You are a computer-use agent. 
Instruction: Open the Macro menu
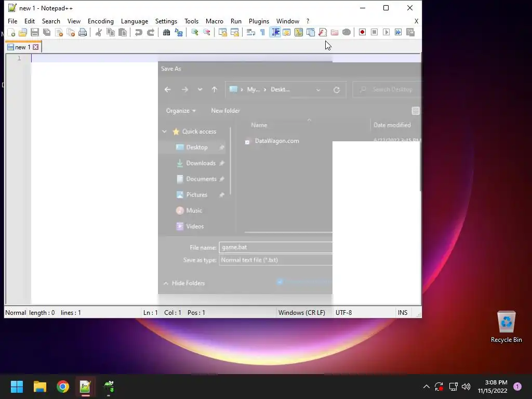tap(215, 21)
